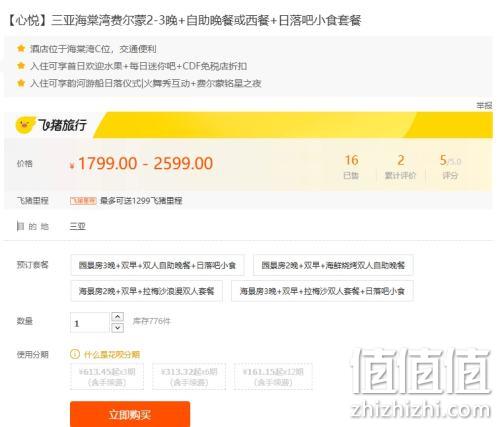The width and height of the screenshot is (500, 427).
Task: Select 园景房2晚+双早+海鲜烧烤双人自助晚餐 package
Action: pyautogui.click(x=333, y=265)
